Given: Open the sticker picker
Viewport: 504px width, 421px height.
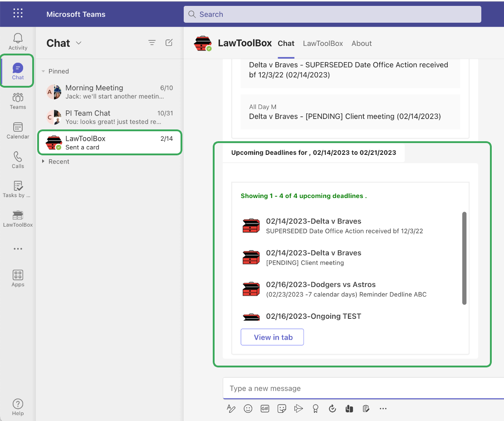Looking at the screenshot, I should [x=282, y=408].
